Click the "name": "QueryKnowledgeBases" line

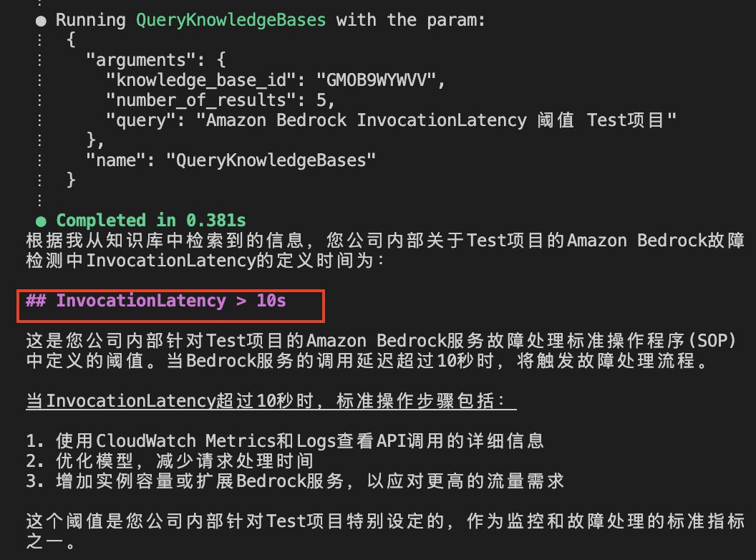click(231, 160)
